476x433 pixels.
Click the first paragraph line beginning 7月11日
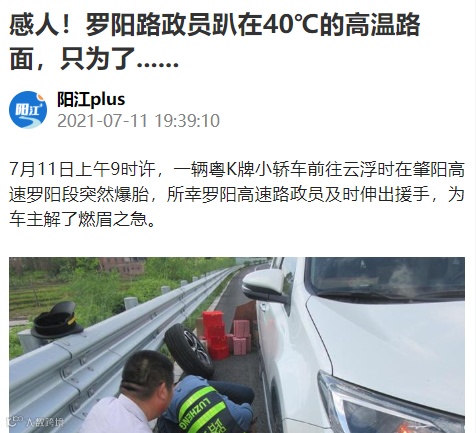tap(237, 169)
